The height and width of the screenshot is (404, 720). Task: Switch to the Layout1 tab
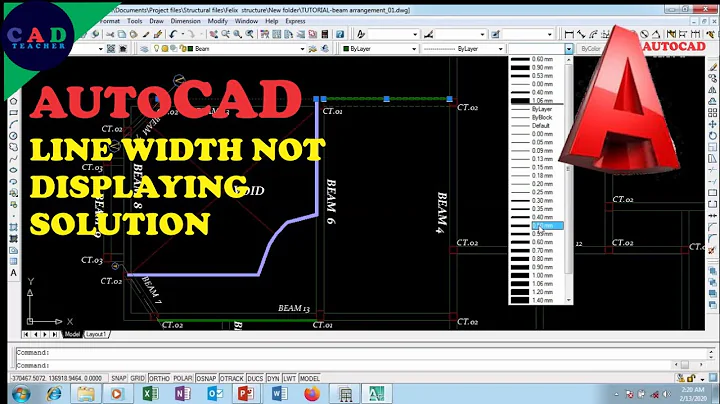click(96, 334)
